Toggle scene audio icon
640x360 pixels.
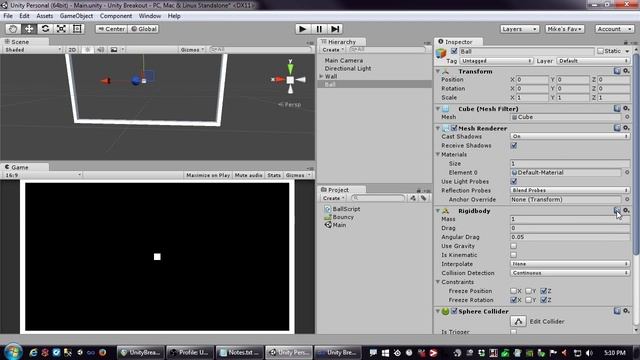pyautogui.click(x=100, y=50)
